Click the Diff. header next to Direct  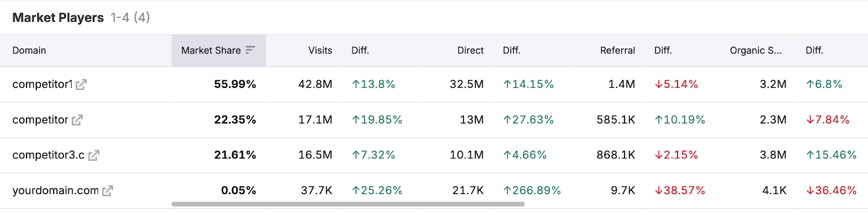512,50
